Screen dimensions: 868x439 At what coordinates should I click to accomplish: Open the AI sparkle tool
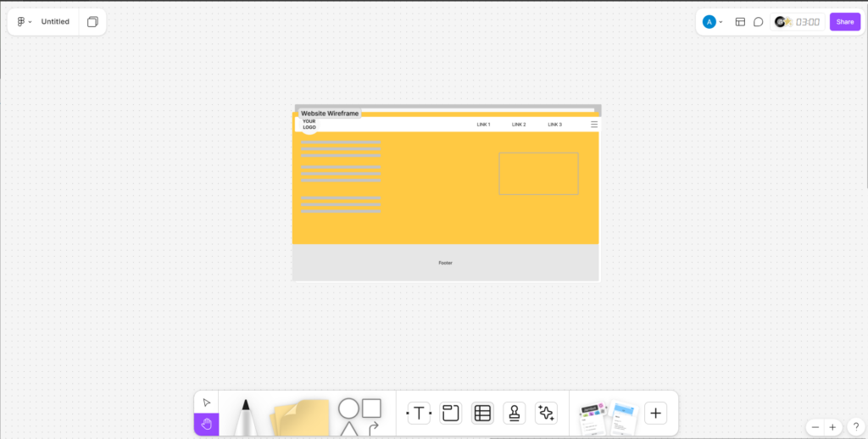[x=546, y=413]
